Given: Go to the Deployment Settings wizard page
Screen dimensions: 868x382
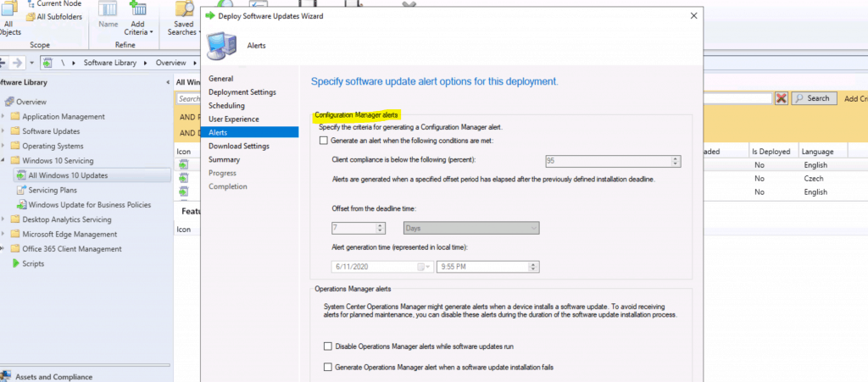Looking at the screenshot, I should point(242,91).
